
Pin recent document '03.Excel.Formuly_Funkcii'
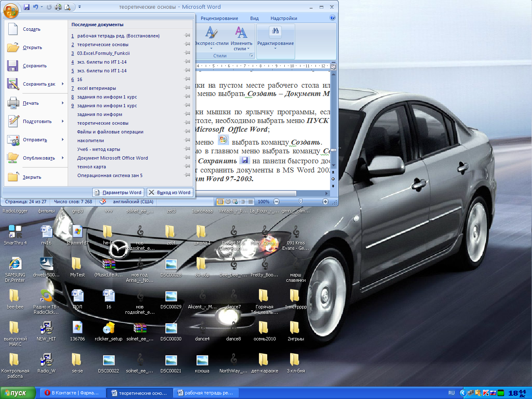pos(187,53)
